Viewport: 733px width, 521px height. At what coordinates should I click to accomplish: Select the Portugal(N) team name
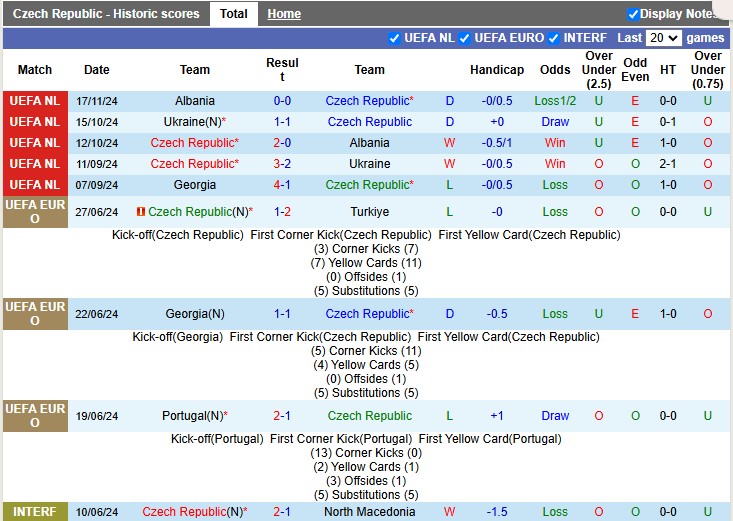(x=194, y=416)
